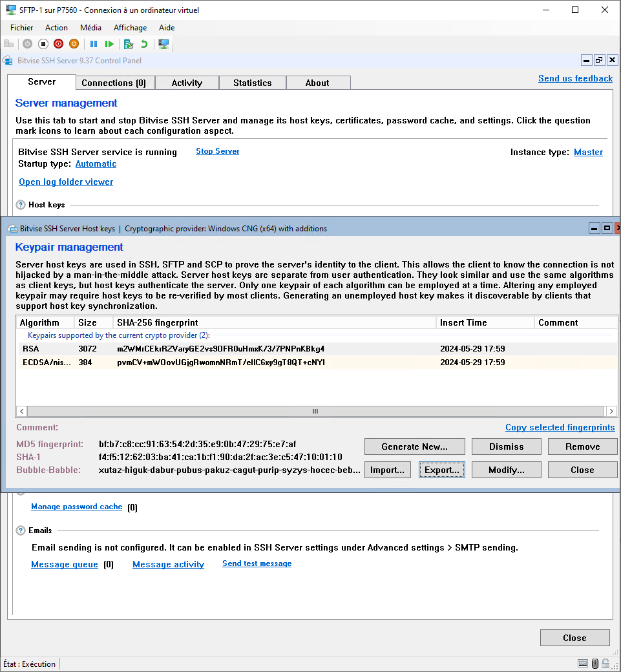Minimize the Bitvise Control Panel window
Image resolution: width=621 pixels, height=672 pixels.
click(x=586, y=61)
